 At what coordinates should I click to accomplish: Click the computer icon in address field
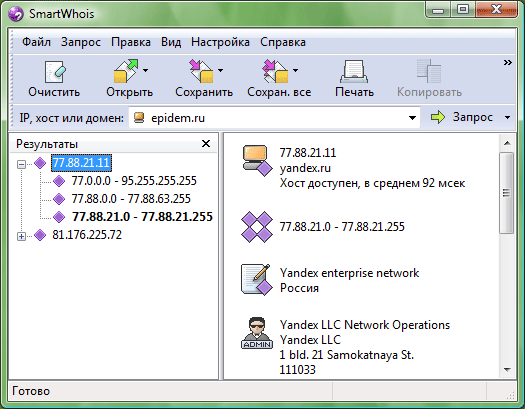pos(139,118)
